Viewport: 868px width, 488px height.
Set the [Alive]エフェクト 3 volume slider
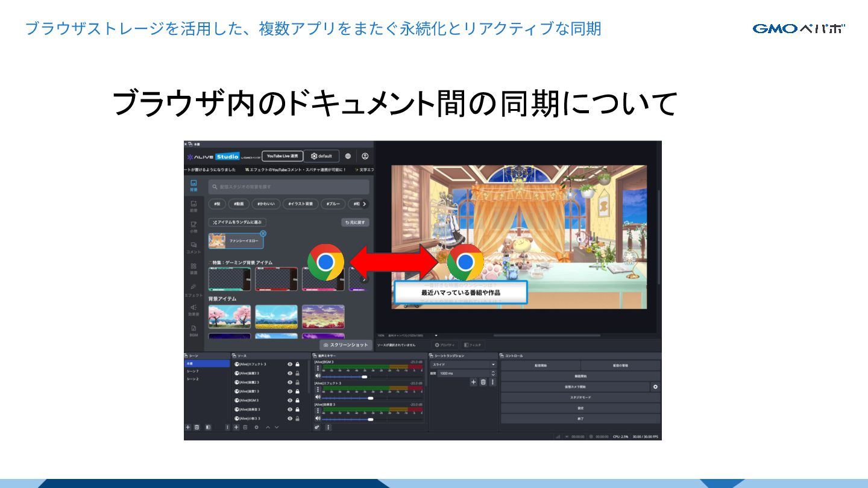(x=373, y=398)
